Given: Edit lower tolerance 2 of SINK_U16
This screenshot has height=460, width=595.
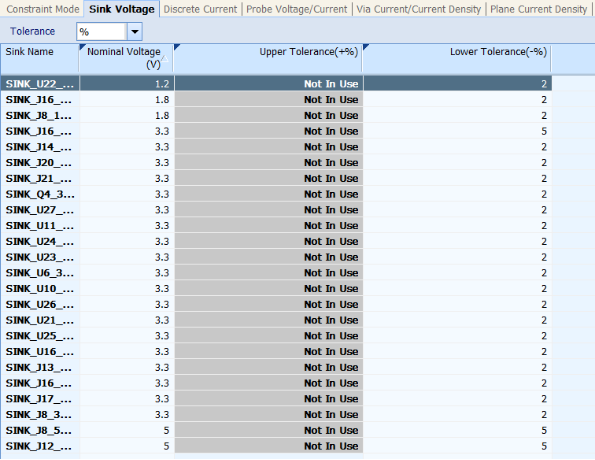Looking at the screenshot, I should tap(458, 351).
